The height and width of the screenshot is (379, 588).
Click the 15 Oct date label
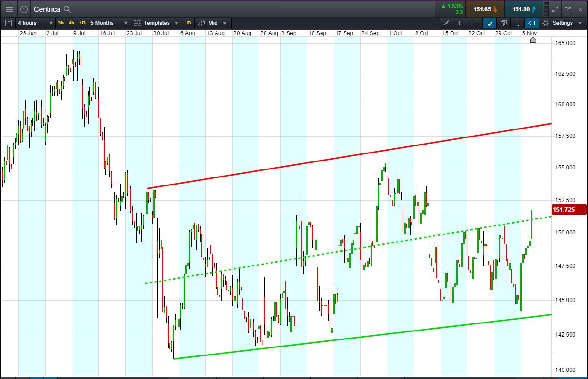(x=451, y=33)
